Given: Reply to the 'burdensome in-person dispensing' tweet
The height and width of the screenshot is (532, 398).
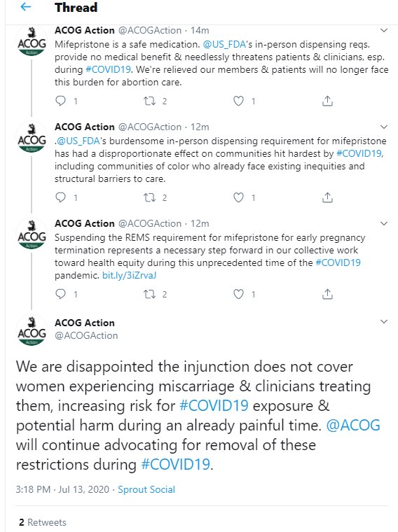Looking at the screenshot, I should (60, 197).
